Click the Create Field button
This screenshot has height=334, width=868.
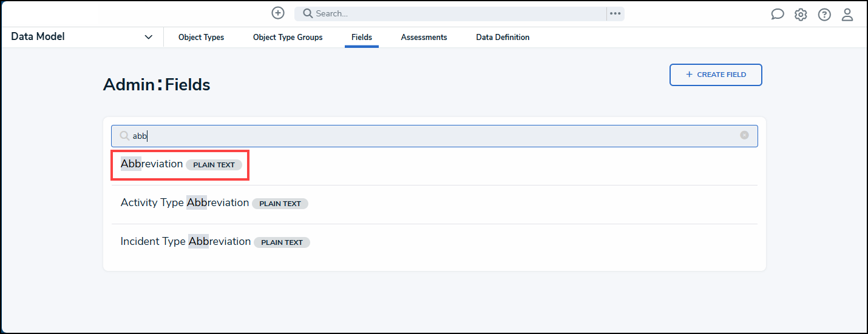pyautogui.click(x=716, y=75)
